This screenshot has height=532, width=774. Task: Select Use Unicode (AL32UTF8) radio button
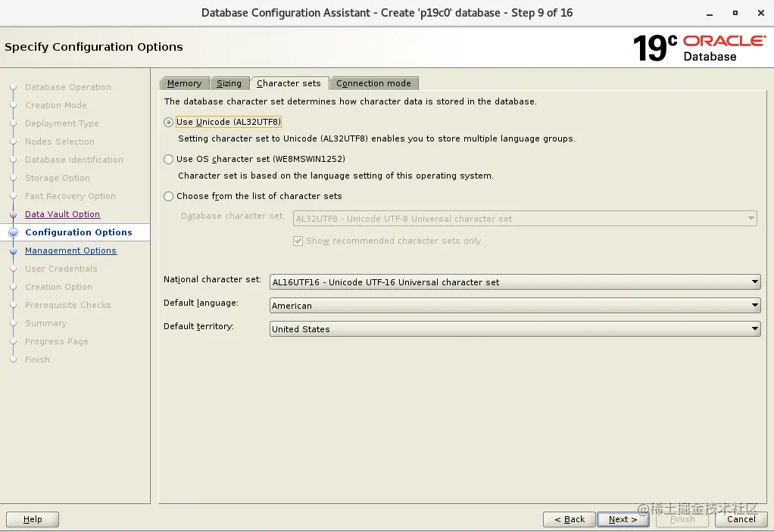168,123
